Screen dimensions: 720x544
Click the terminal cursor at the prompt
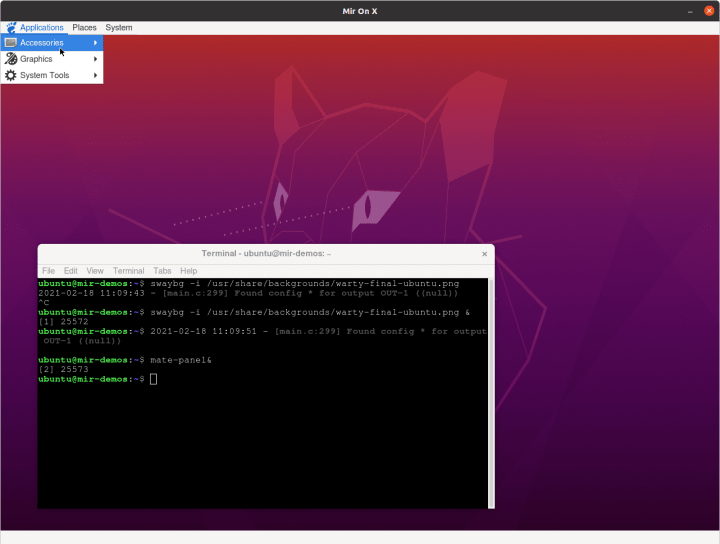coord(153,379)
